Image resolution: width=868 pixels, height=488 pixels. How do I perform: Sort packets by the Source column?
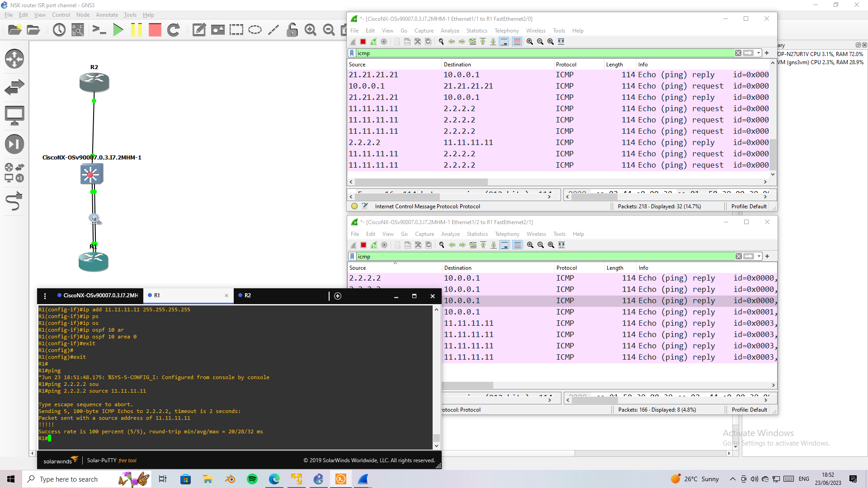pyautogui.click(x=357, y=64)
